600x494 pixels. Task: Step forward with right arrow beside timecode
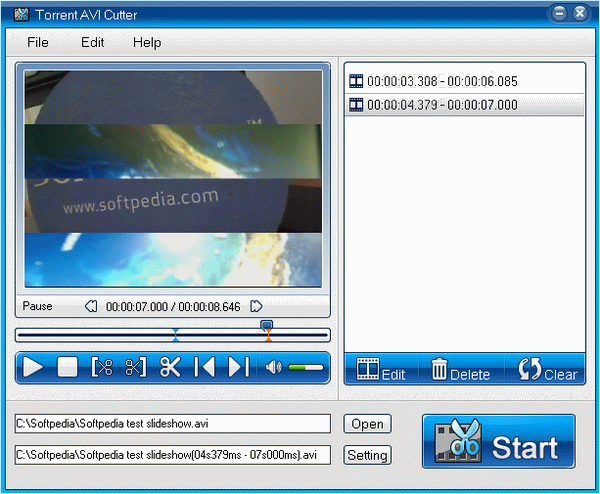point(256,306)
